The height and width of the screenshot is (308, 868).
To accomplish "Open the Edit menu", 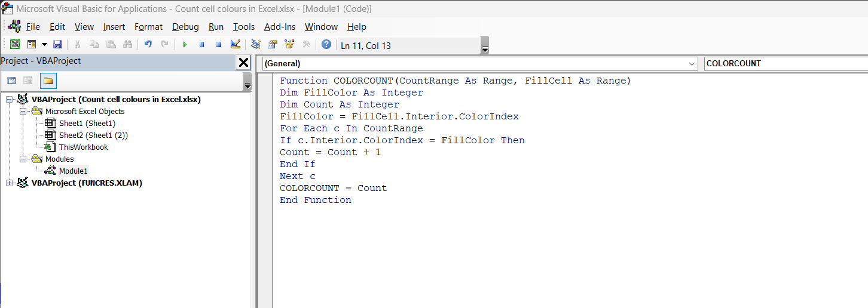I will [57, 27].
